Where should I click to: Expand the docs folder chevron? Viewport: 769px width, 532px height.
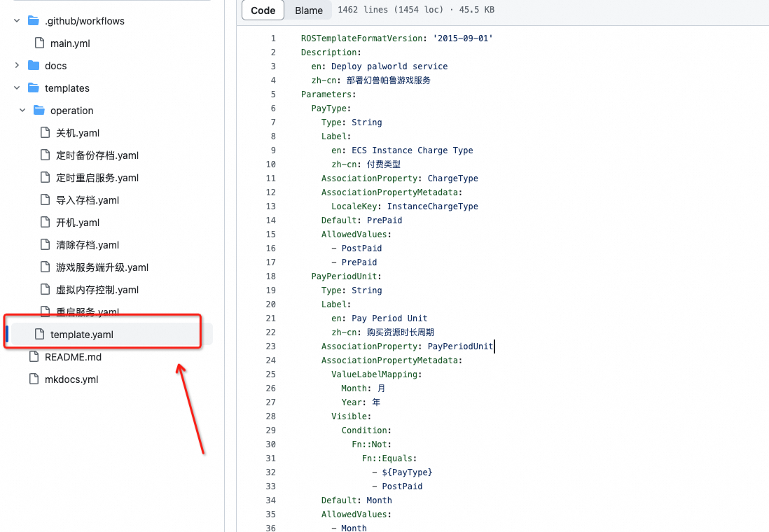(x=17, y=66)
